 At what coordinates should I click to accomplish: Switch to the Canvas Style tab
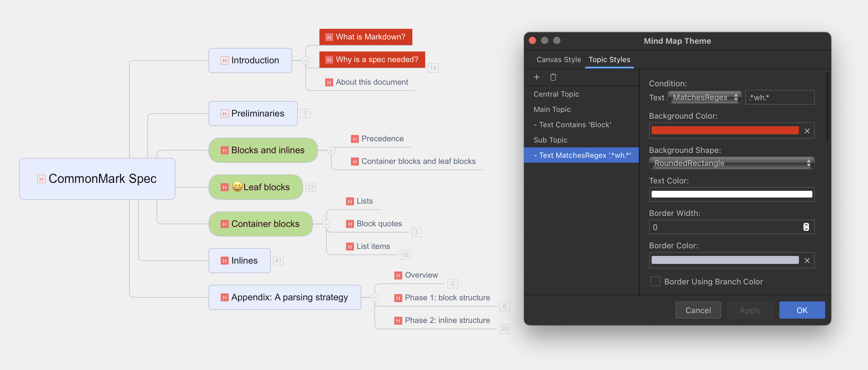[x=558, y=60]
